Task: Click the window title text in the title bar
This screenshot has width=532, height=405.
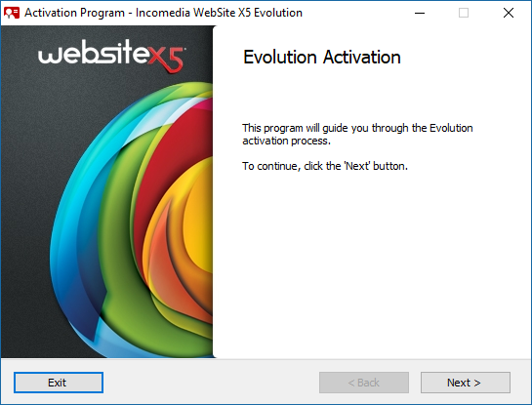Action: [x=163, y=13]
